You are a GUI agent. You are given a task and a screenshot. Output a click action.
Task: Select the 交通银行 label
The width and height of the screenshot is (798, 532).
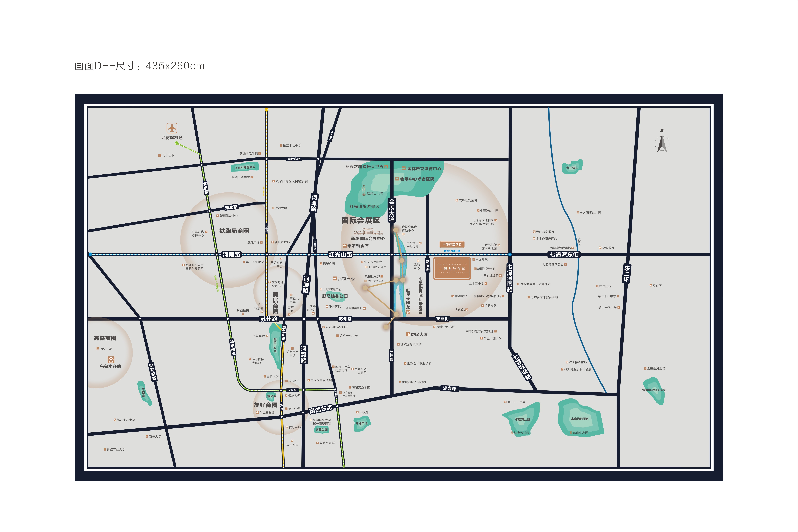tap(608, 248)
